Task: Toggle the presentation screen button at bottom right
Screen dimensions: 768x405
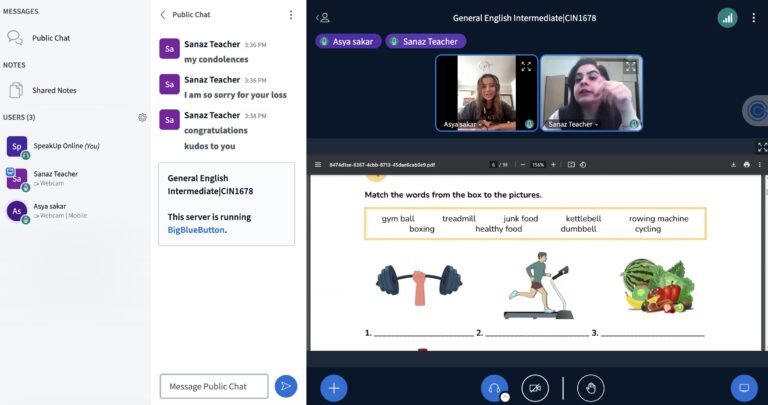Action: [743, 387]
